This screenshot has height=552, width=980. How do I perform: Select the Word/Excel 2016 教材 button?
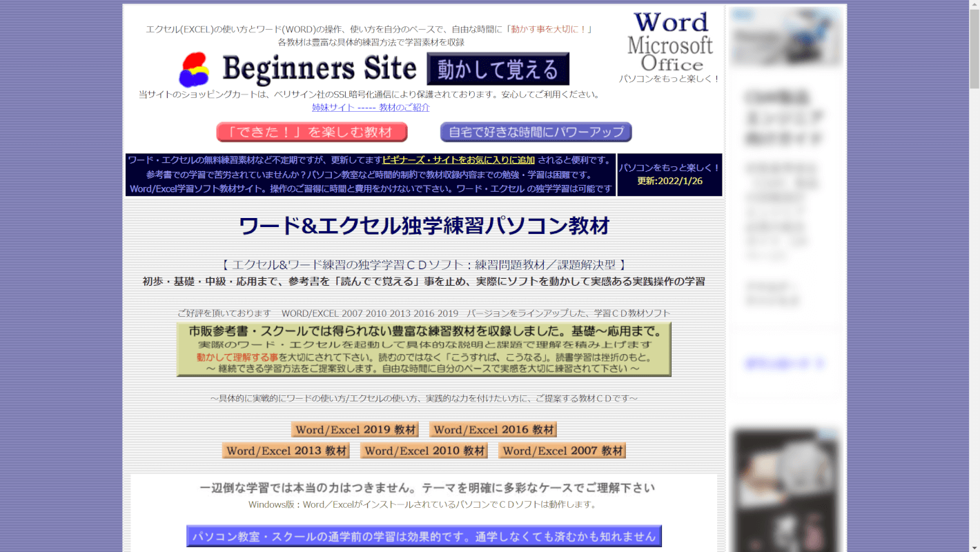click(493, 429)
